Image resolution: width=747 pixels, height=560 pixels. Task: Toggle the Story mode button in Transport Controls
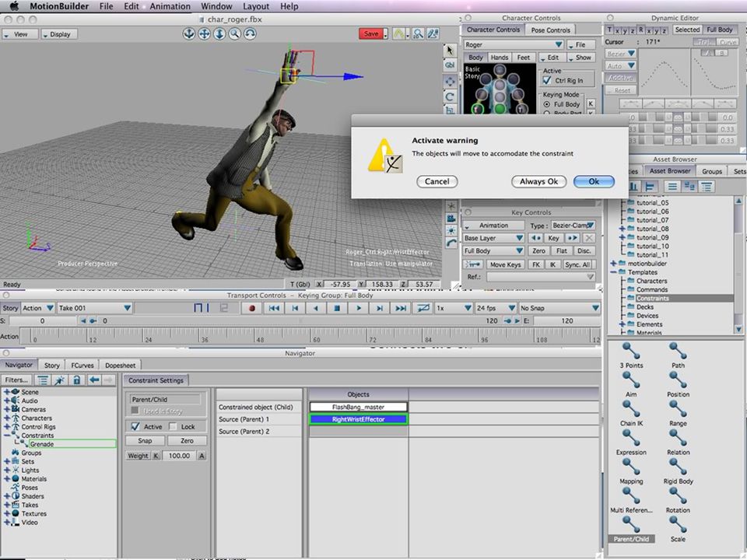point(10,308)
